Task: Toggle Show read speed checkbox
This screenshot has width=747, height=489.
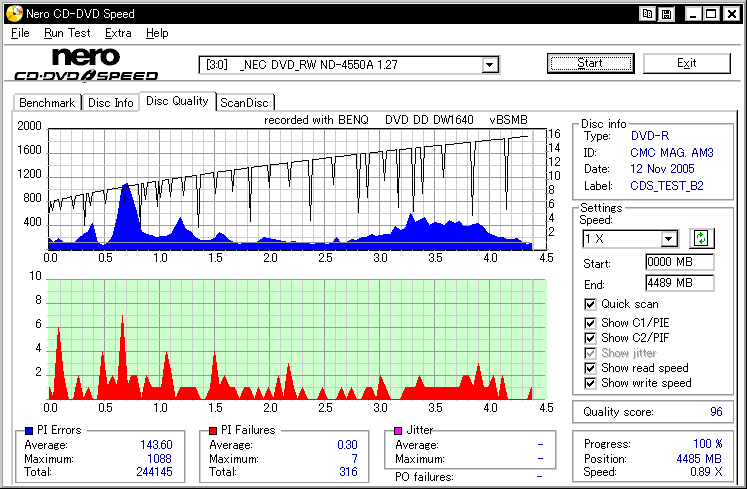Action: click(590, 368)
